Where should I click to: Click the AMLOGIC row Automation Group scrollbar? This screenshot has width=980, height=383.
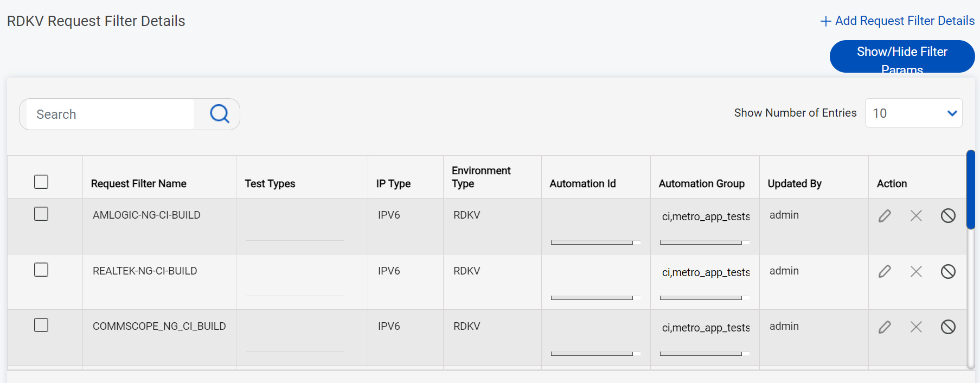(700, 242)
